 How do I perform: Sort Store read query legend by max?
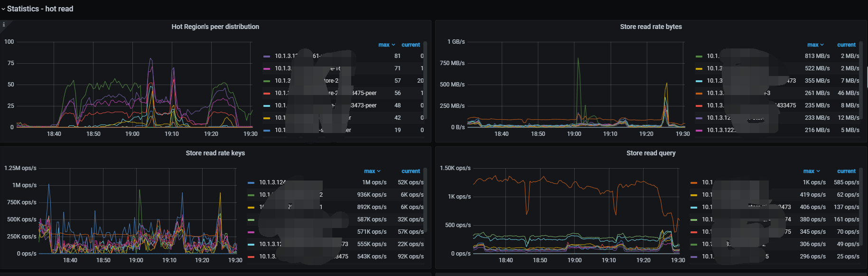812,171
